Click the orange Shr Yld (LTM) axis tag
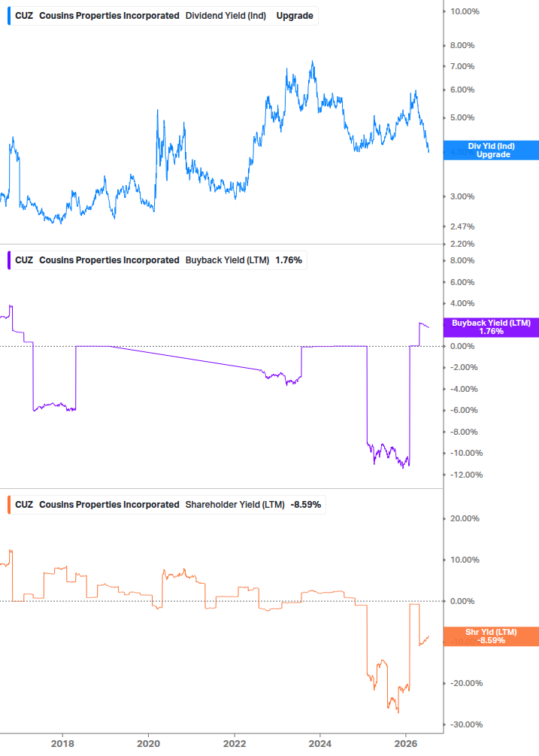The image size is (539, 756). pos(491,636)
